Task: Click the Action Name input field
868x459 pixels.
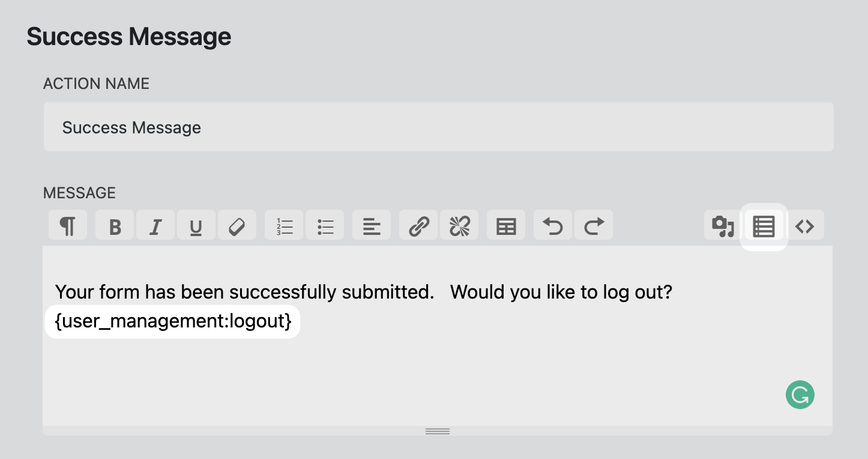Action: (x=438, y=127)
